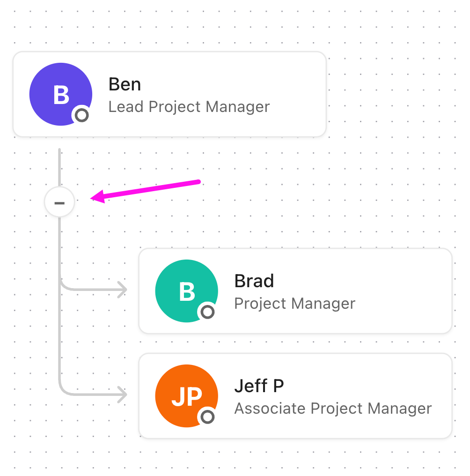Select Brad's Project Manager title text
This screenshot has height=476, width=470.
pyautogui.click(x=294, y=303)
